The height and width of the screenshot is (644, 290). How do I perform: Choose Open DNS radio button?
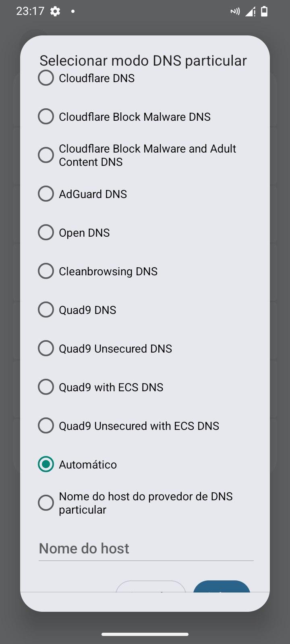[x=46, y=233]
